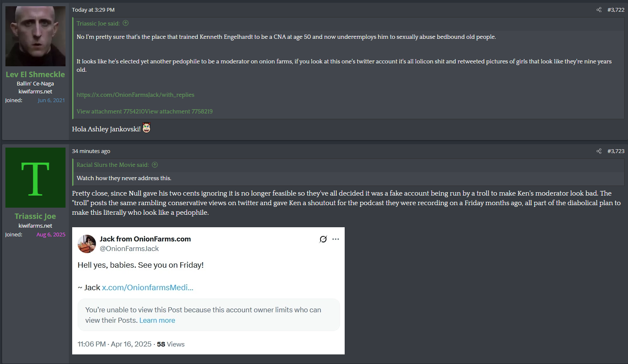Open Lev El Shmeckle's username profile link

point(35,74)
